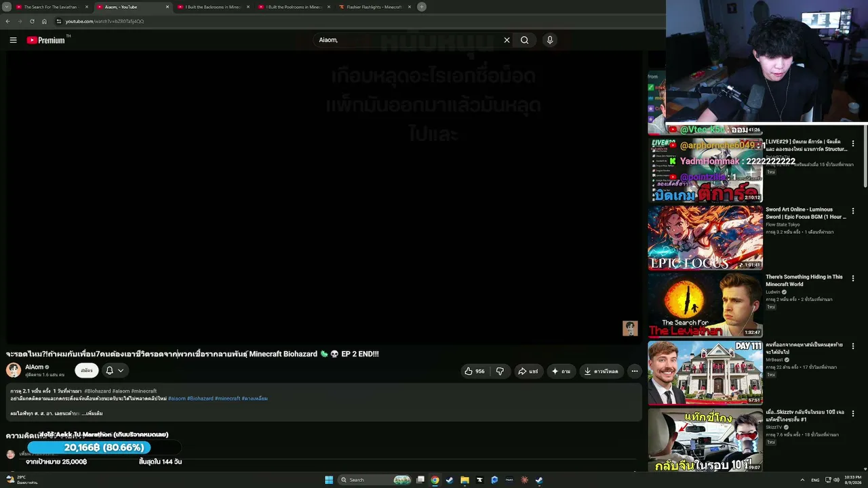Open options for Something Hiding in Minecraft video

pos(853,279)
